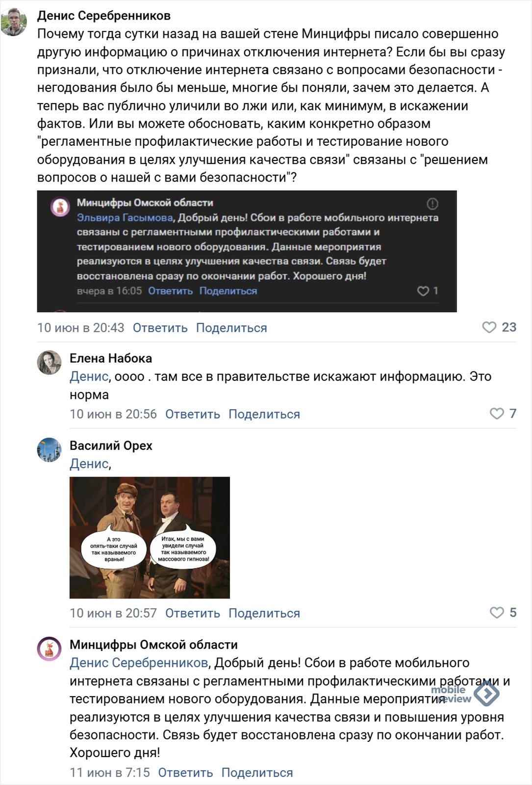Click the mobile-review watermark logo
The width and height of the screenshot is (532, 785).
point(465,694)
